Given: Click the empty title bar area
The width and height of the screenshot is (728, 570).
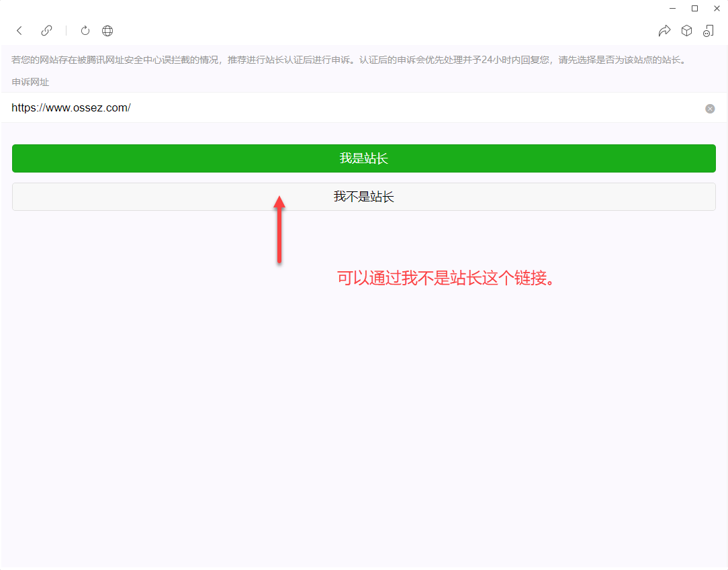Looking at the screenshot, I should coord(336,8).
